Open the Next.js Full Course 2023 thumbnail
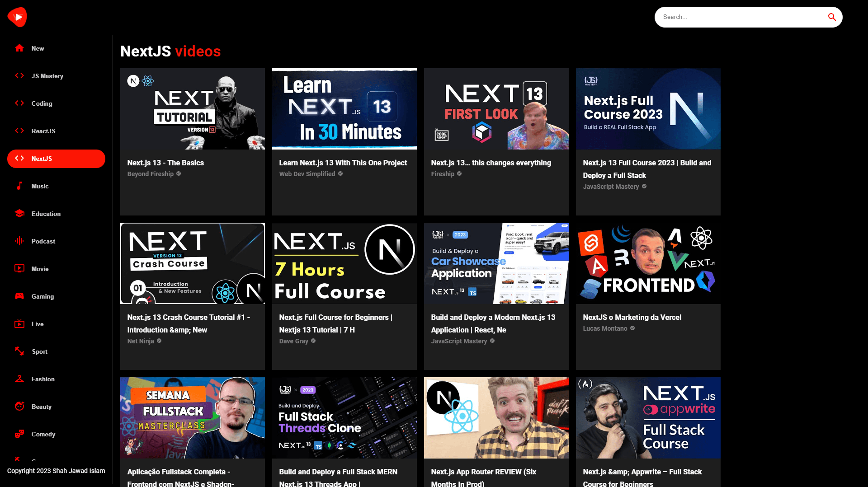 [x=648, y=109]
